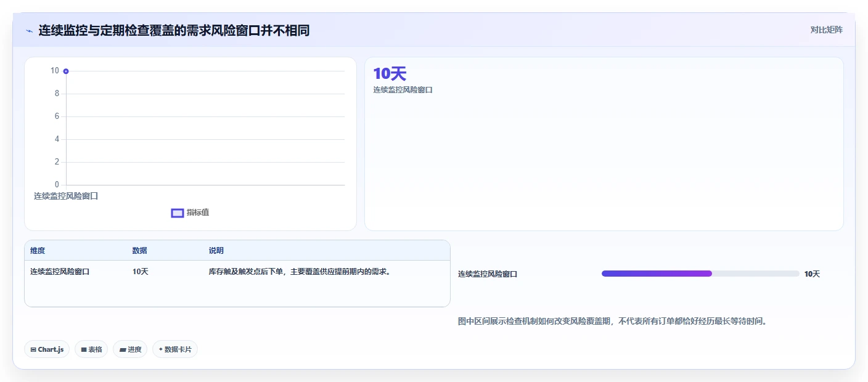The image size is (868, 382).
Task: Click the data point at value 10
Action: point(66,71)
